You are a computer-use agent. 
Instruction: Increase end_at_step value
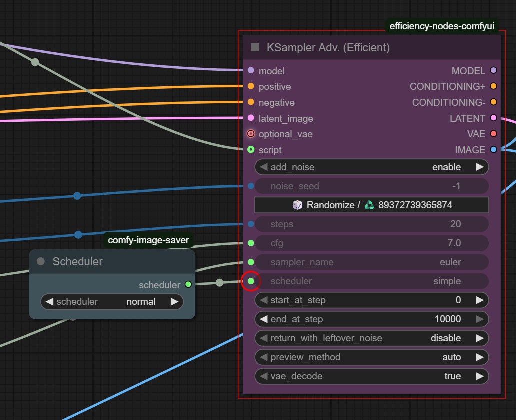pyautogui.click(x=480, y=319)
